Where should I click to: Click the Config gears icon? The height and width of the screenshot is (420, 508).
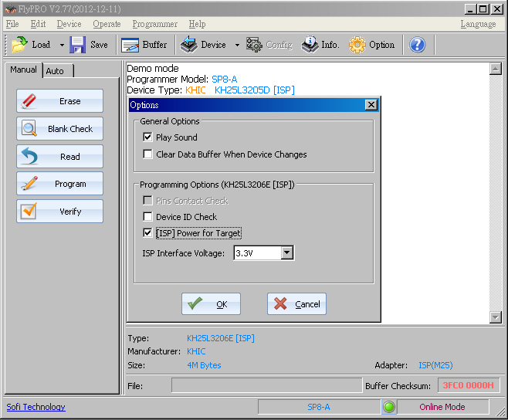point(254,45)
